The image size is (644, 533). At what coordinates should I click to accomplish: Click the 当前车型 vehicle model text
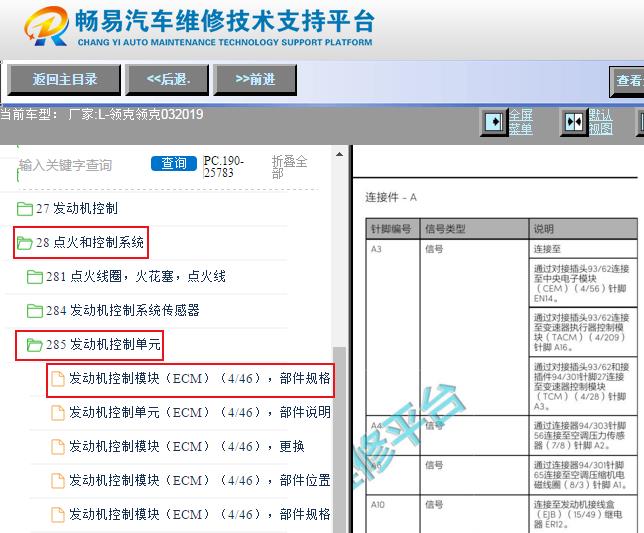[x=101, y=115]
